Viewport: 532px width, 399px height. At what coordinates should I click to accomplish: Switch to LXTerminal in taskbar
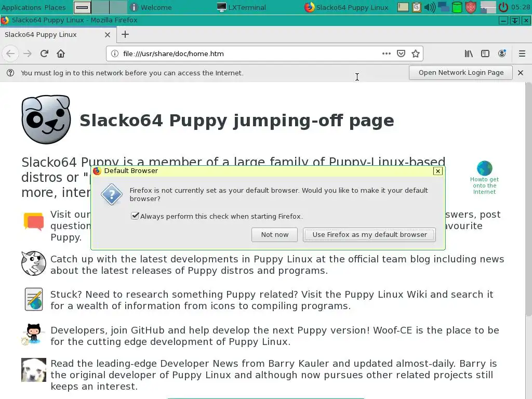[242, 7]
